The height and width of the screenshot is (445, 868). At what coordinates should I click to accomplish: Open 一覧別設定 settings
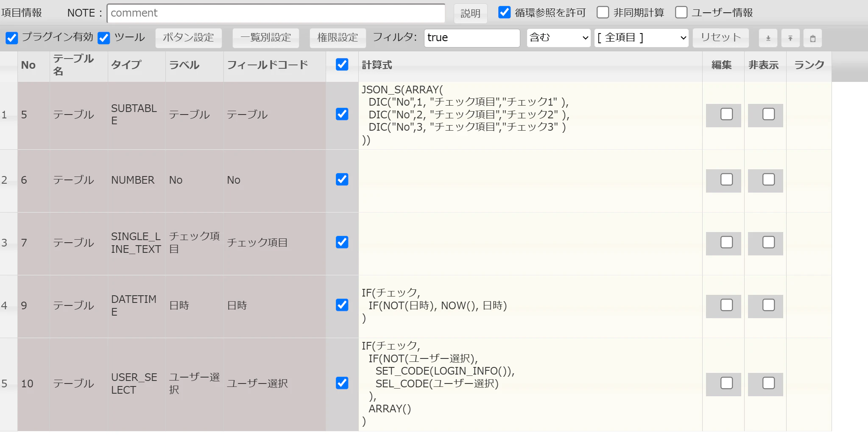(266, 38)
